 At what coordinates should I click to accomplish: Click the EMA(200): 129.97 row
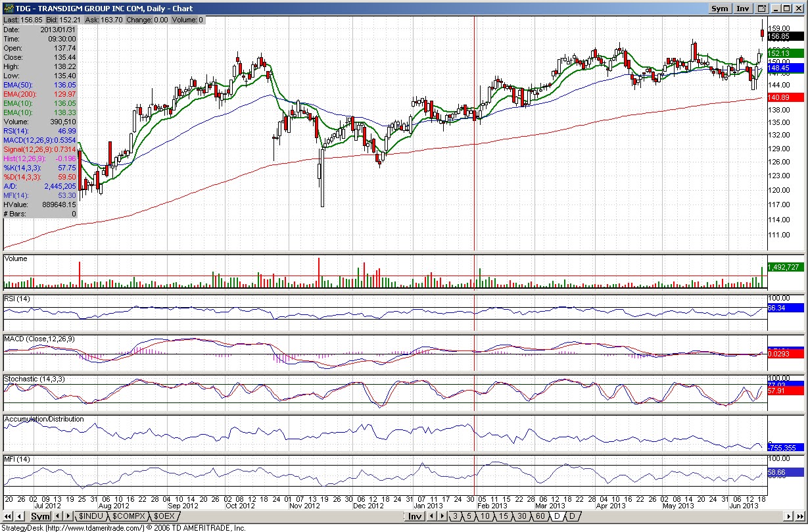40,94
